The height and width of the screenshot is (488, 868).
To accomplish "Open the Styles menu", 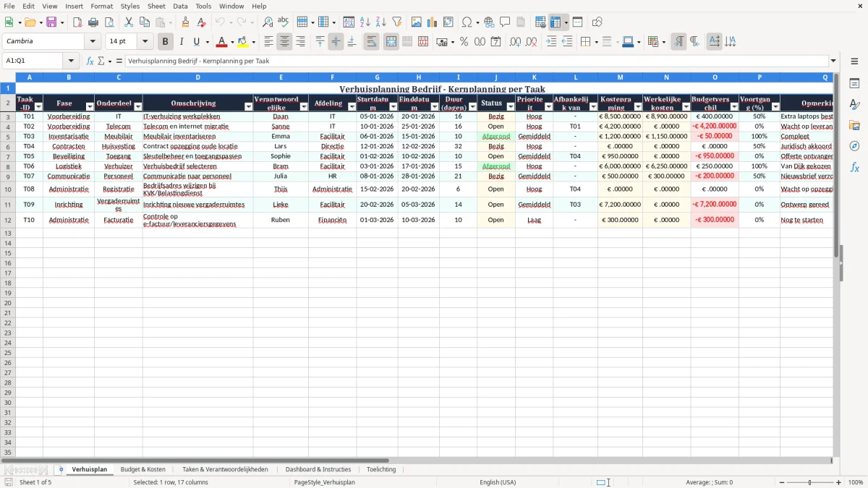I will 130,6.
